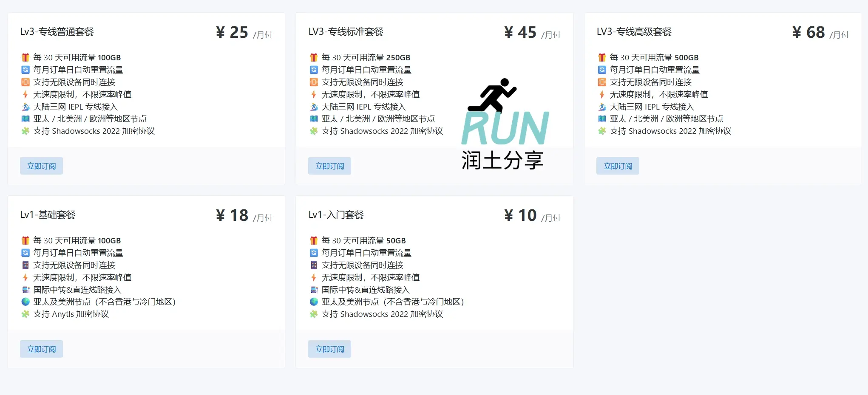
Task: Select the Lv1-基础套餐 plan title
Action: (48, 215)
